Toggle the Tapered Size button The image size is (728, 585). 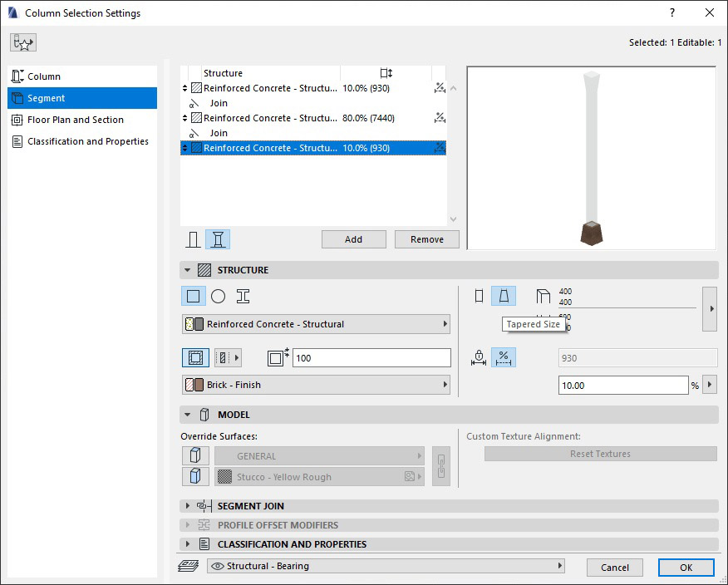(x=504, y=296)
